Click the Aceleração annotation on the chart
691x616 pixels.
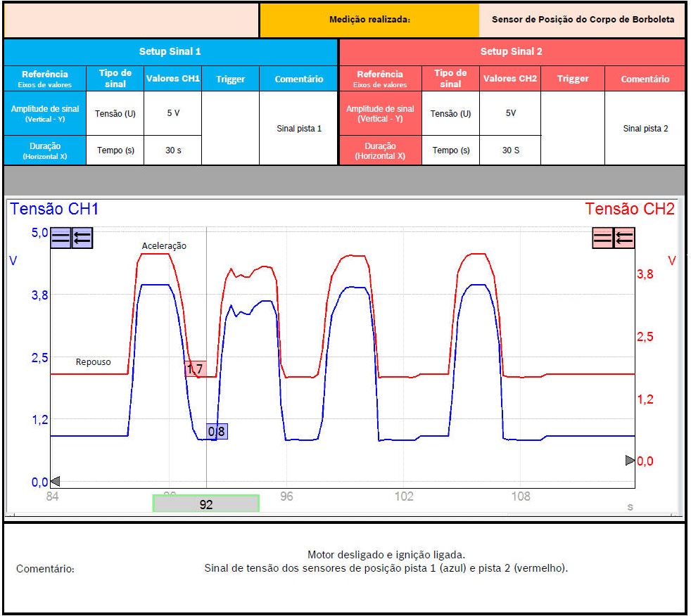tap(164, 245)
